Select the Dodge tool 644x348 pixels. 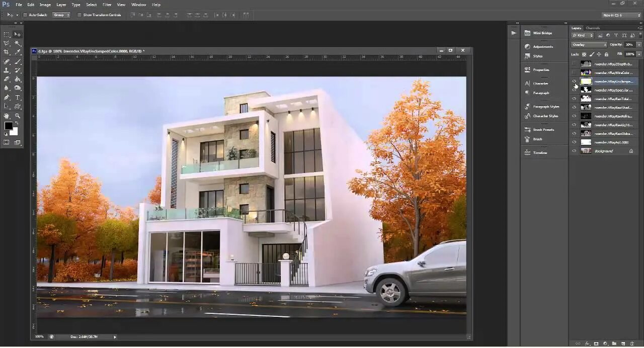click(17, 88)
